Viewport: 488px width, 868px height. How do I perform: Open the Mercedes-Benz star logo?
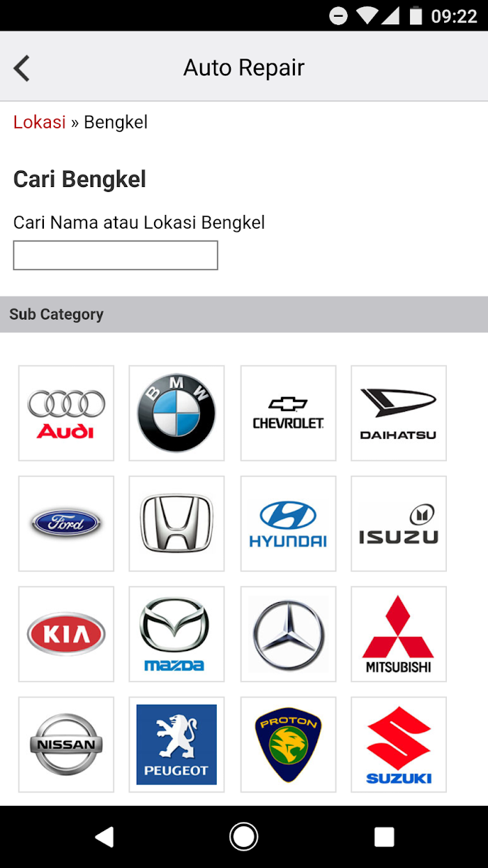click(288, 634)
